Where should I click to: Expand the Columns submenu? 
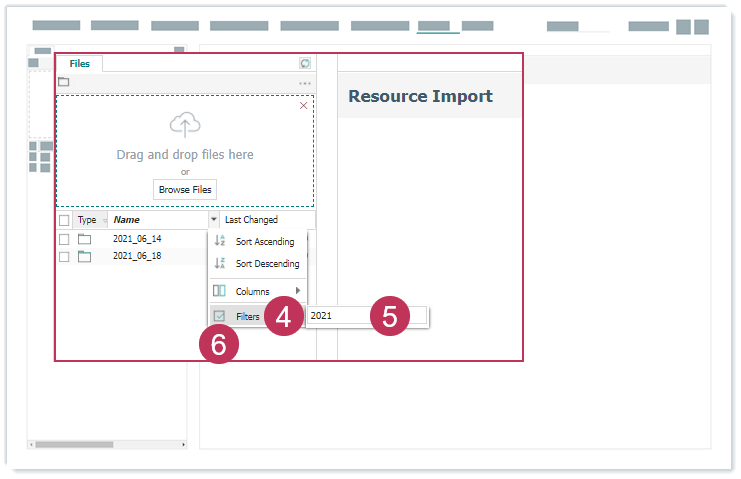[x=298, y=291]
